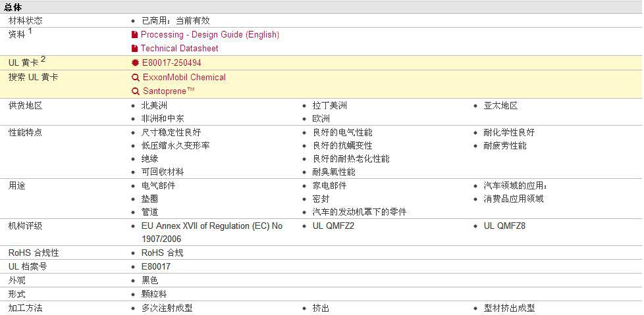This screenshot has height=315, width=644.
Task: Click the 低压缩永久变形率 feature
Action: [175, 145]
